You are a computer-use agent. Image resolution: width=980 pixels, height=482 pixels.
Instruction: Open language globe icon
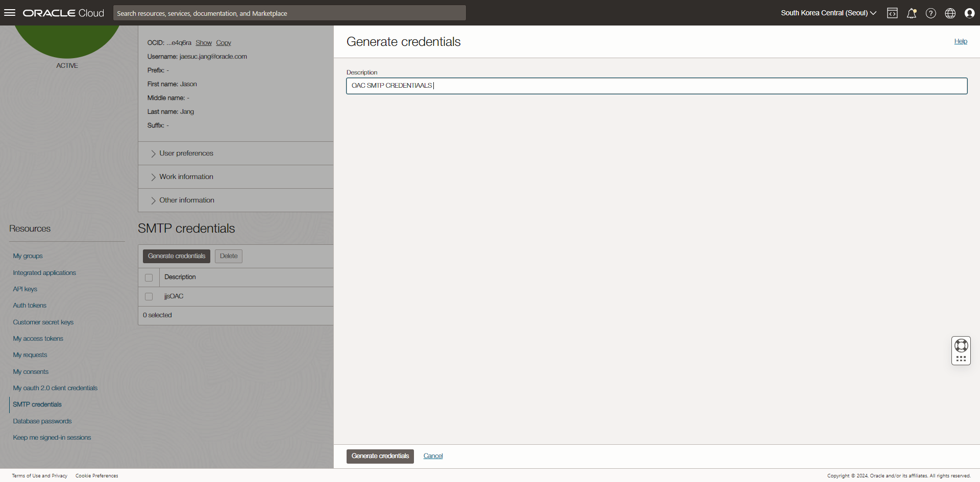click(x=950, y=13)
